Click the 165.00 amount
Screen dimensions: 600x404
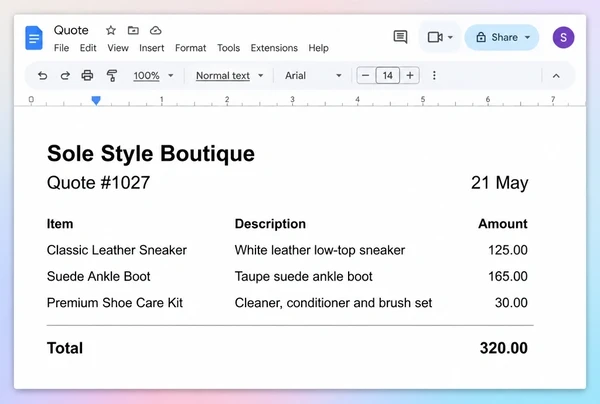508,276
